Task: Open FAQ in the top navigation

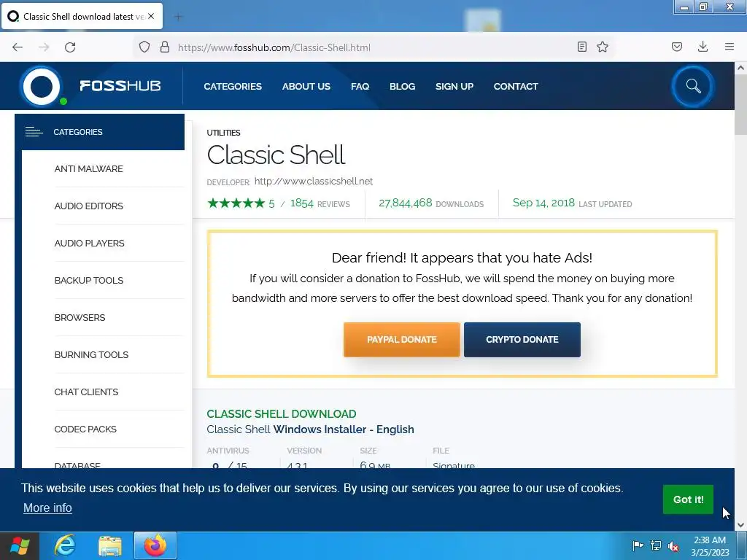Action: (360, 86)
